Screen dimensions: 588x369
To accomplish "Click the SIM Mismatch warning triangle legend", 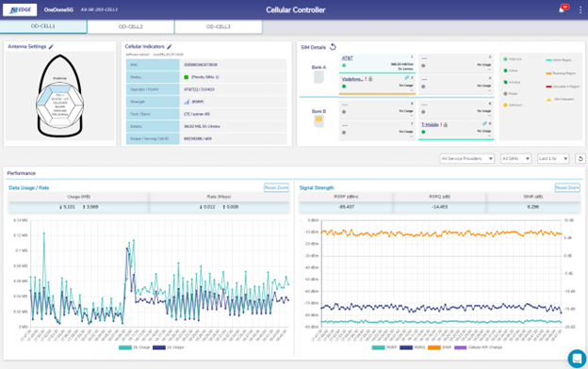I will click(x=548, y=99).
